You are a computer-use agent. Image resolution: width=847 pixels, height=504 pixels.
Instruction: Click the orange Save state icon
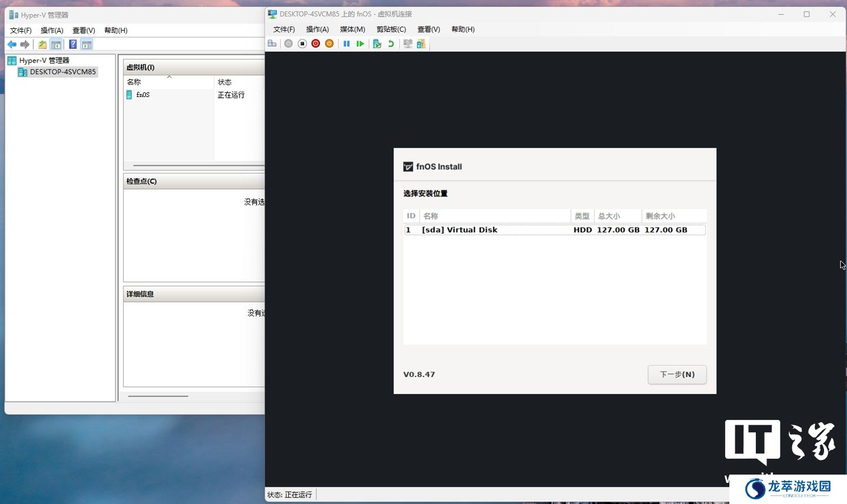coord(329,44)
